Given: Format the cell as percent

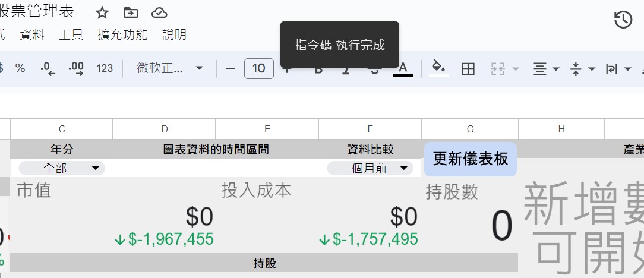Looking at the screenshot, I should pos(20,68).
